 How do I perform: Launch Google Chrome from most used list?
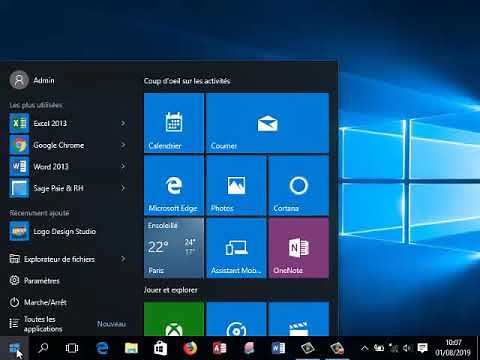point(68,145)
